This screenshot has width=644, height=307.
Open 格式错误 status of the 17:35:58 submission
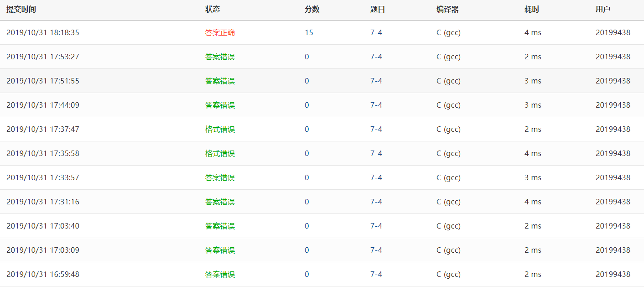tap(220, 154)
